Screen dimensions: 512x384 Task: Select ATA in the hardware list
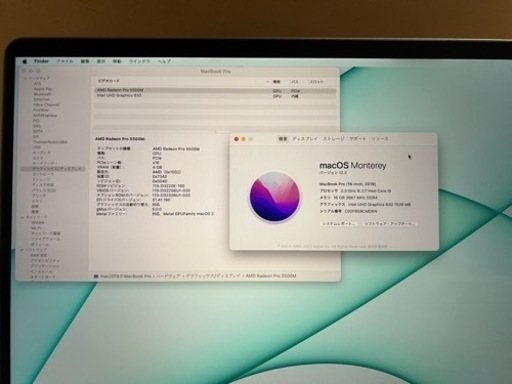[37, 84]
